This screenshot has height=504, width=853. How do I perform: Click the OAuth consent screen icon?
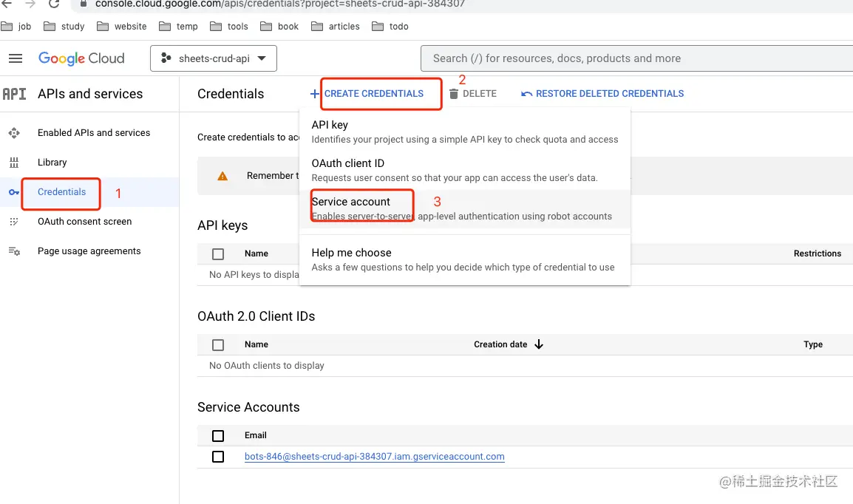click(14, 222)
